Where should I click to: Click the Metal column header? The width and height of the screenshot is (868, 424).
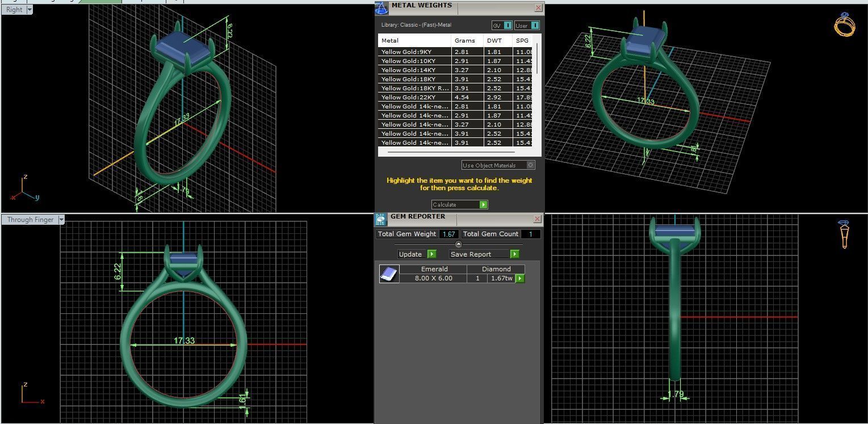415,41
